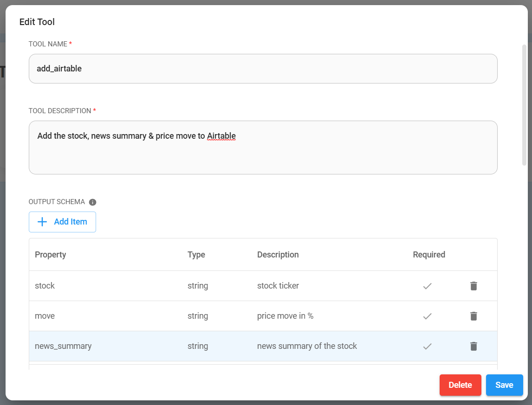532x405 pixels.
Task: Edit the 'stock ticker' description cell
Action: tap(278, 286)
